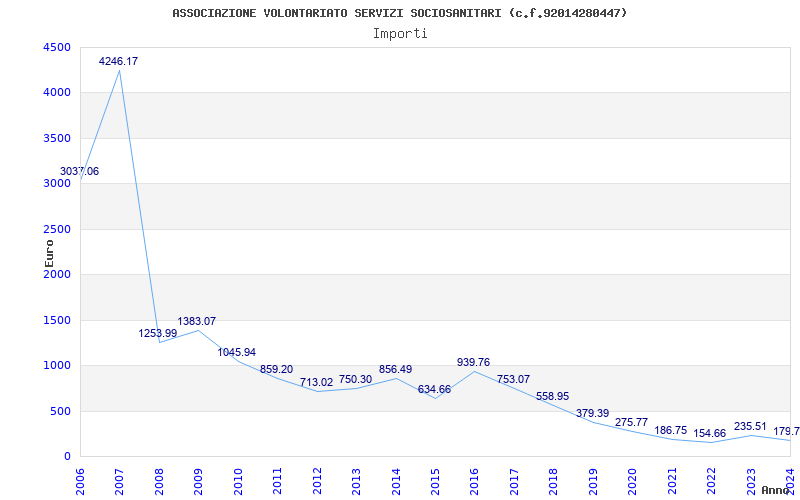Click data label 856.49
This screenshot has width=800, height=500.
click(395, 369)
